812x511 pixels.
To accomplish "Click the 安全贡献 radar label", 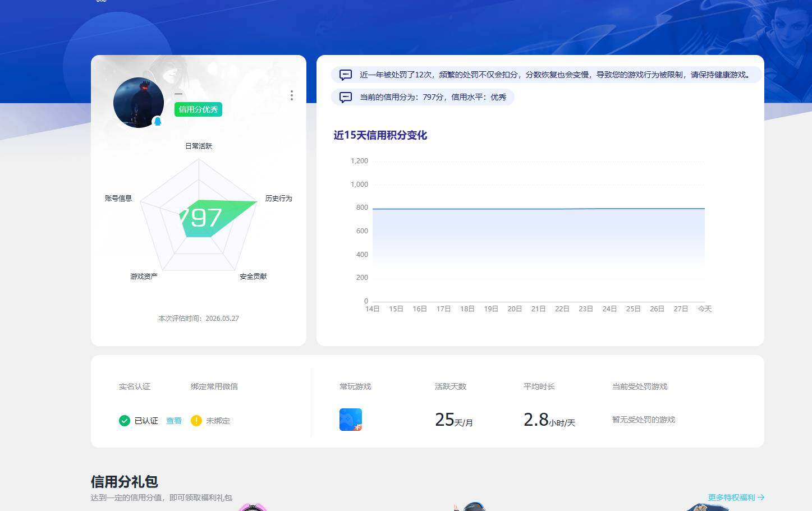I will (253, 277).
